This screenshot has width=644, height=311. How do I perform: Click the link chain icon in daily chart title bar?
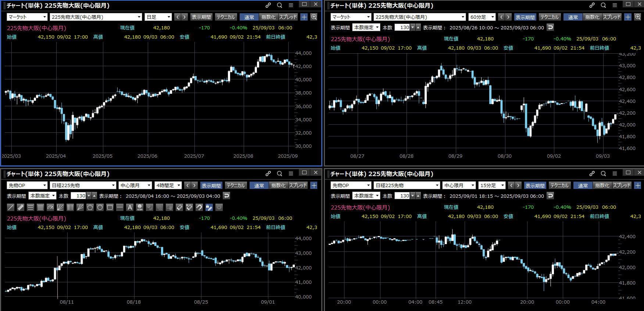(x=268, y=5)
